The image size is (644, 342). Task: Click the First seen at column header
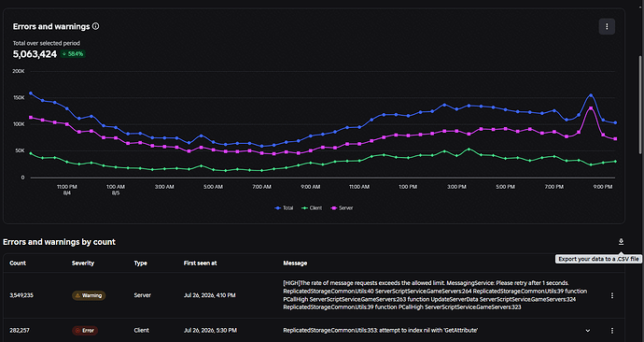(200, 264)
